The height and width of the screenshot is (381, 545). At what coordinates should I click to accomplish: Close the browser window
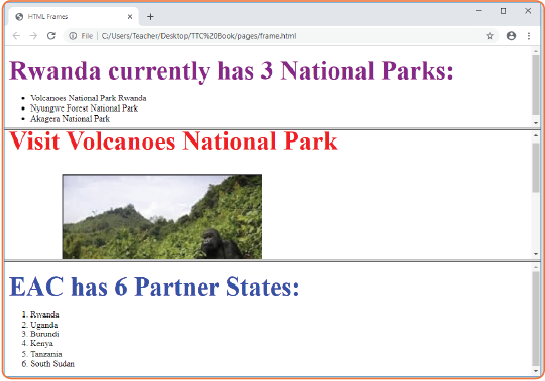[528, 11]
